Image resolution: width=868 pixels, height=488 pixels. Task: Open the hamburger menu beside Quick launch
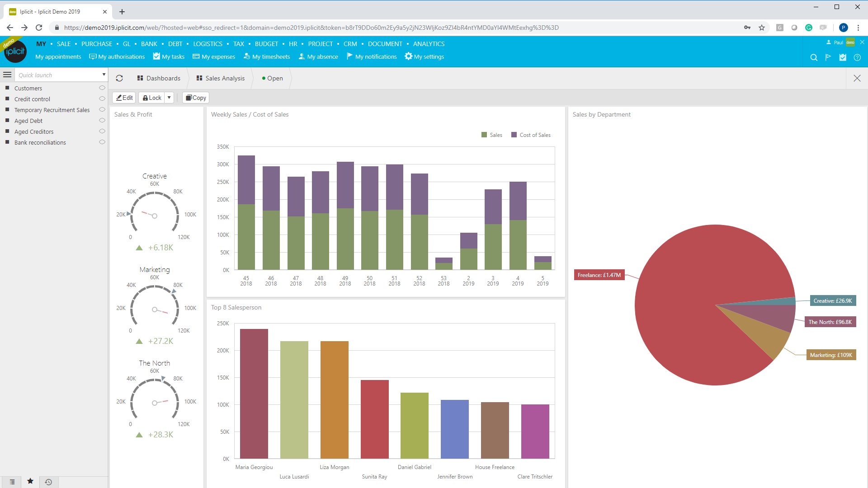click(x=7, y=75)
